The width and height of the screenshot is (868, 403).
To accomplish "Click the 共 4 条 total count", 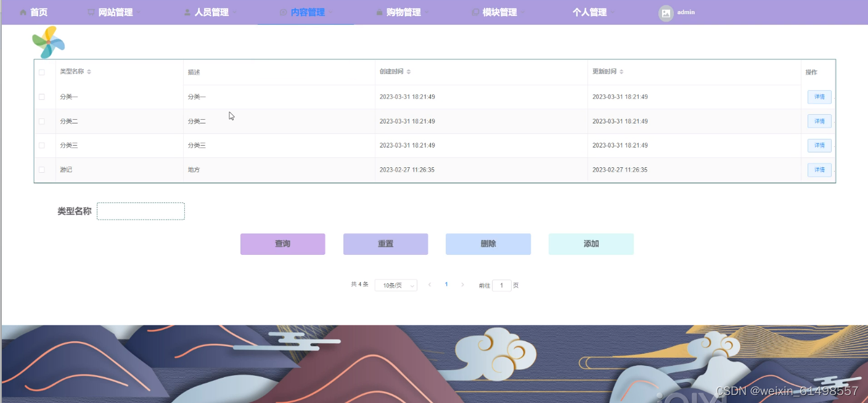I will click(x=359, y=285).
